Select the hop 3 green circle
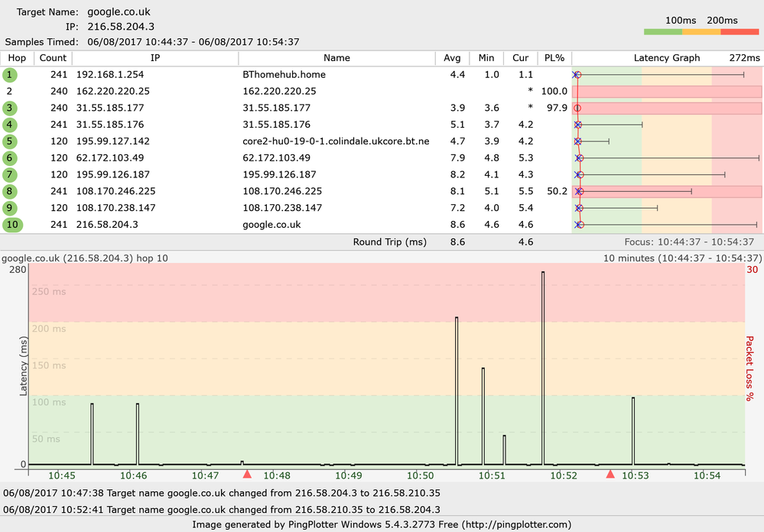764x532 pixels. click(9, 108)
